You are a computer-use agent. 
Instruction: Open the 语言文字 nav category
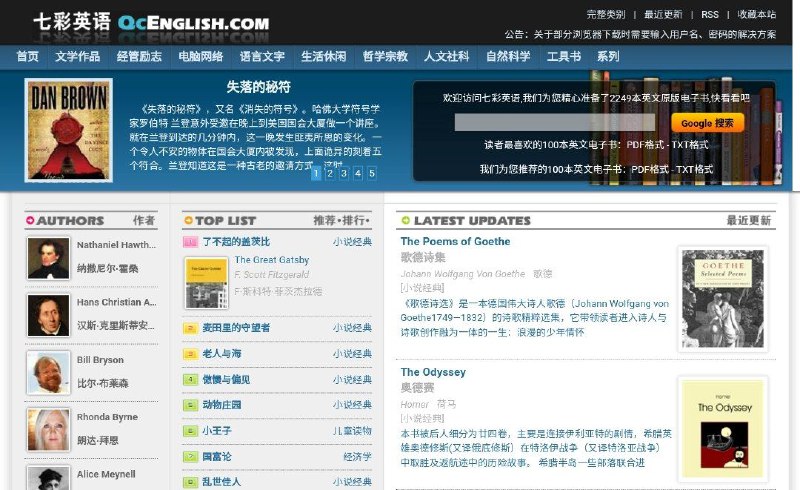(x=262, y=57)
